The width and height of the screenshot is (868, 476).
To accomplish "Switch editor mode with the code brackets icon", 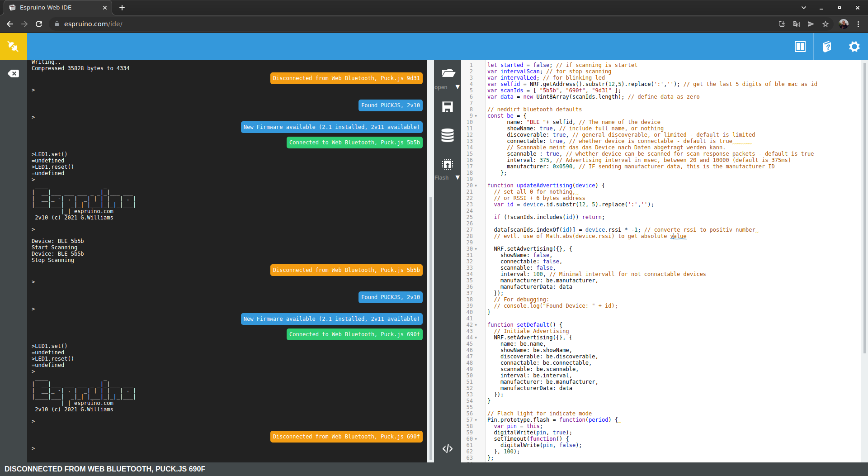I will pos(448,448).
